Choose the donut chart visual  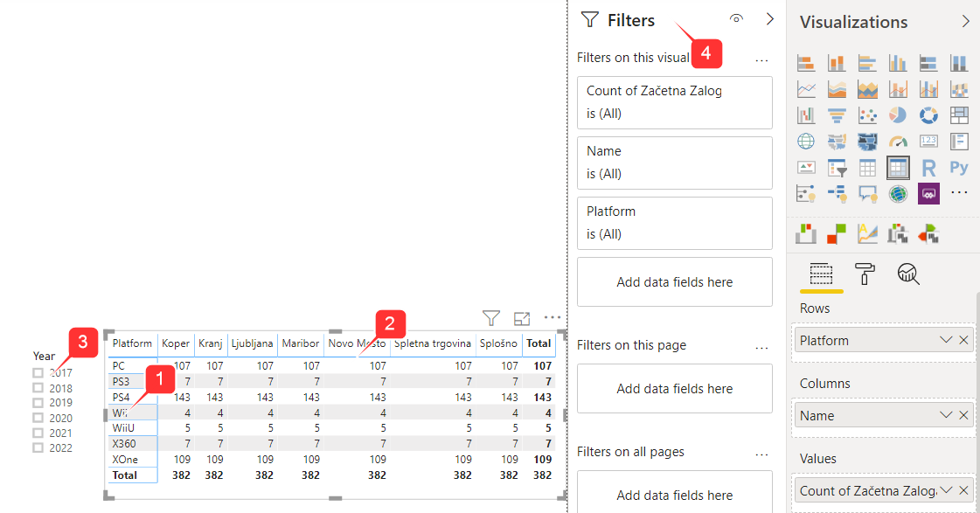(928, 115)
